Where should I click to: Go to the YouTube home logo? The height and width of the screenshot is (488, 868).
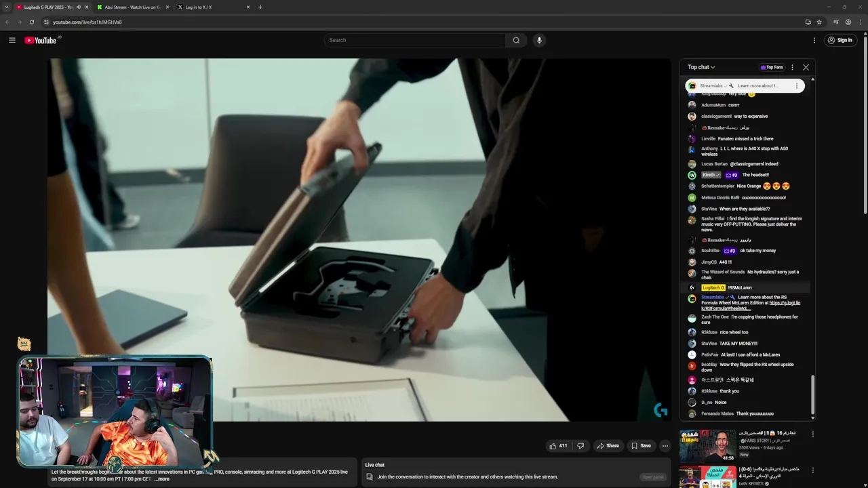coord(41,40)
